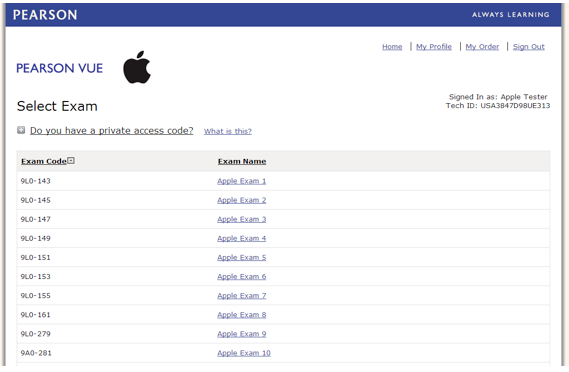Select the Apple Exam 6 link
569x372 pixels.
point(242,277)
